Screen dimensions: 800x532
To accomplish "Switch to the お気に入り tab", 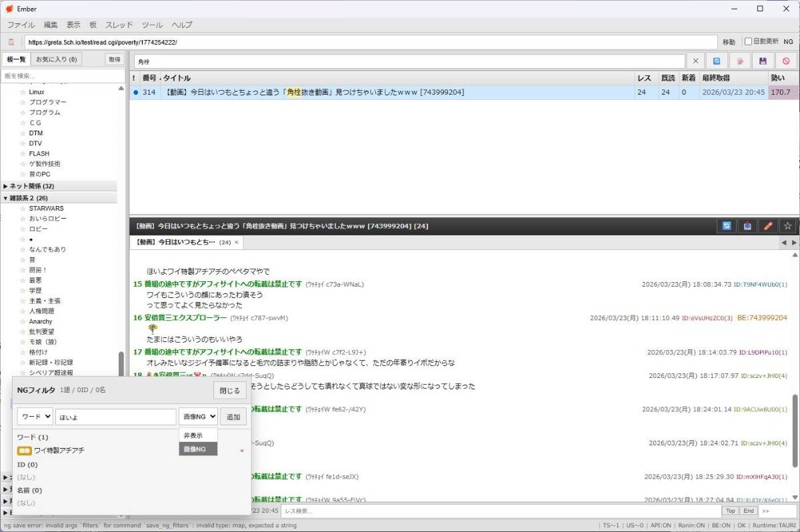I will point(56,59).
